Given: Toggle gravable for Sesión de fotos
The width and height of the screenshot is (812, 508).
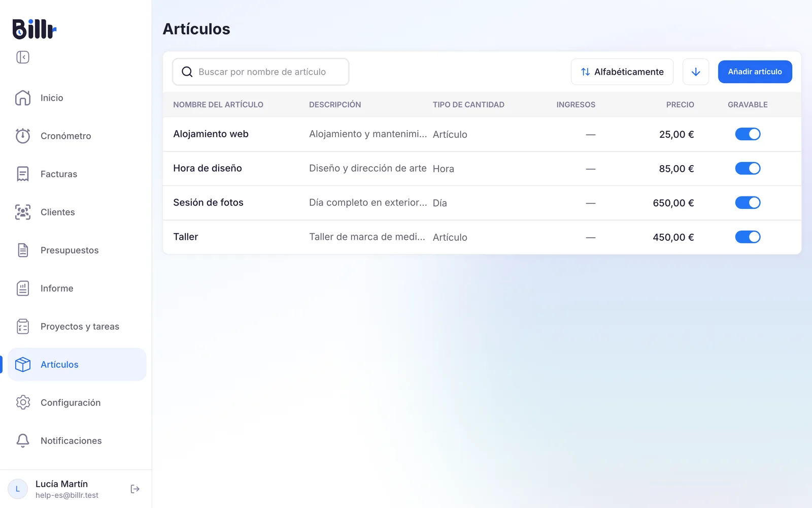Looking at the screenshot, I should click(748, 203).
